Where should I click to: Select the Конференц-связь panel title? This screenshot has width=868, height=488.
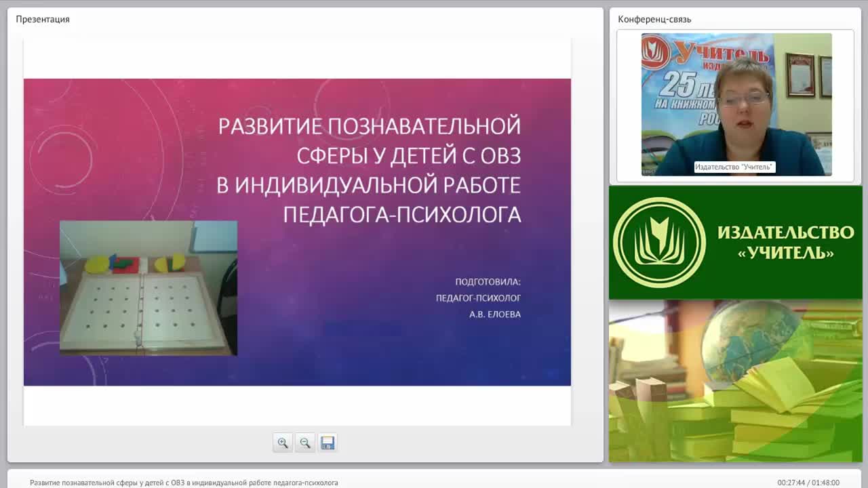point(654,19)
